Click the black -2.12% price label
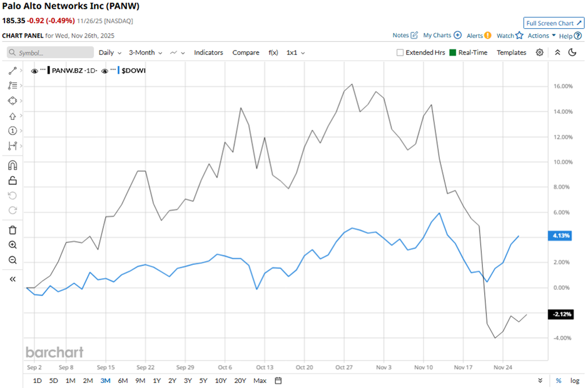This screenshot has width=588, height=388. click(x=561, y=314)
